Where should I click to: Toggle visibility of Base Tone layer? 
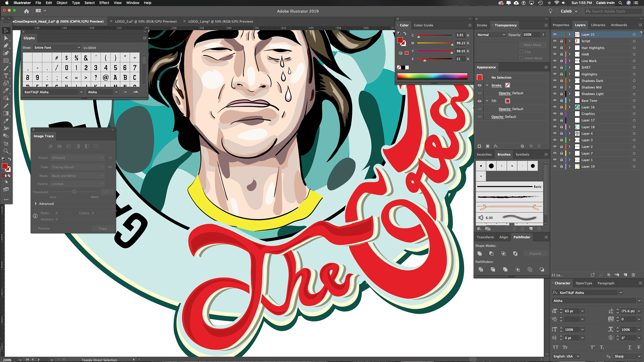coord(555,101)
